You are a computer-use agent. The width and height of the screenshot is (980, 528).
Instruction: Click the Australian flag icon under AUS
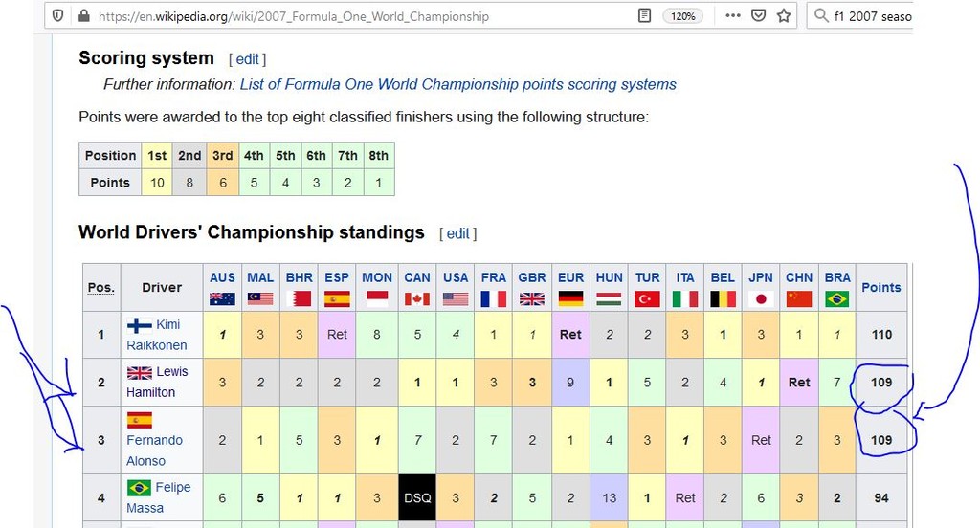click(222, 298)
